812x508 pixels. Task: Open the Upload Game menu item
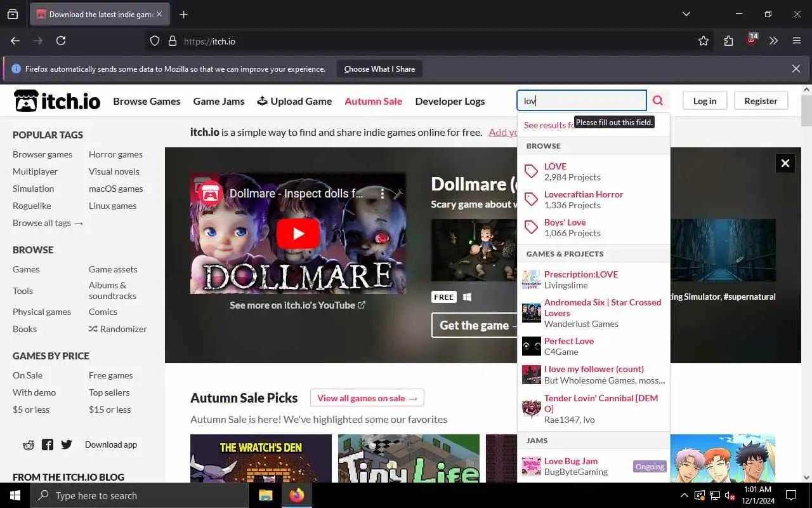click(x=294, y=101)
